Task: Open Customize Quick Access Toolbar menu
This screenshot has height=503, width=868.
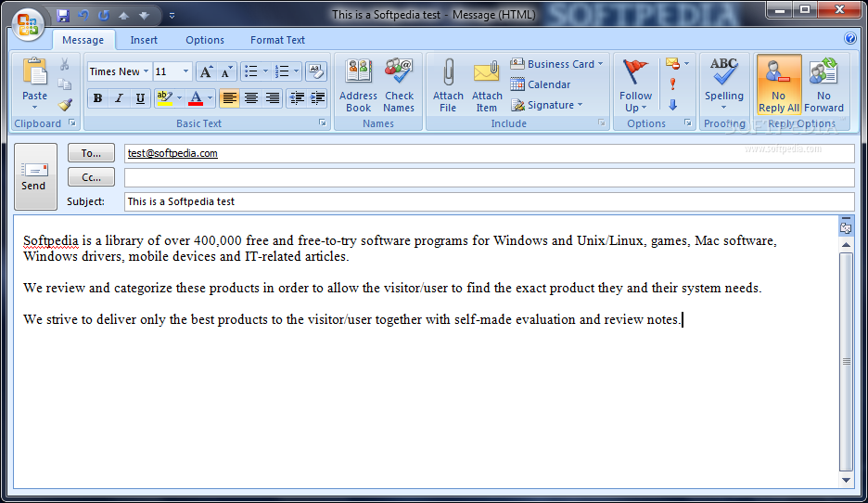Action: tap(172, 16)
